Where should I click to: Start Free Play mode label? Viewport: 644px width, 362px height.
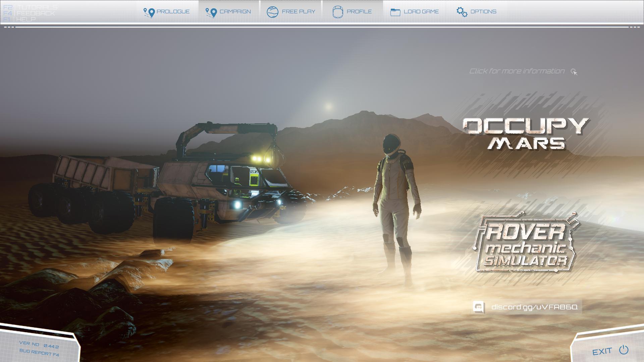(299, 11)
